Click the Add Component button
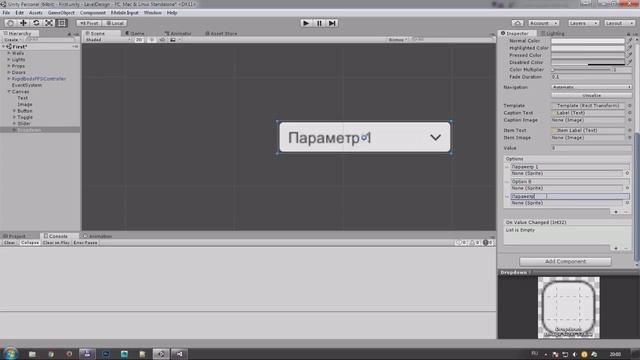640x360 pixels. click(565, 262)
